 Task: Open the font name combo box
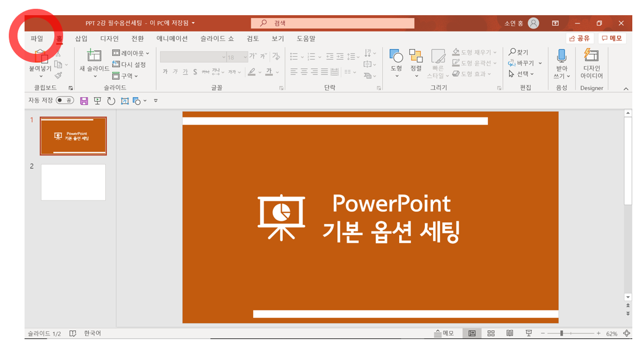click(193, 57)
